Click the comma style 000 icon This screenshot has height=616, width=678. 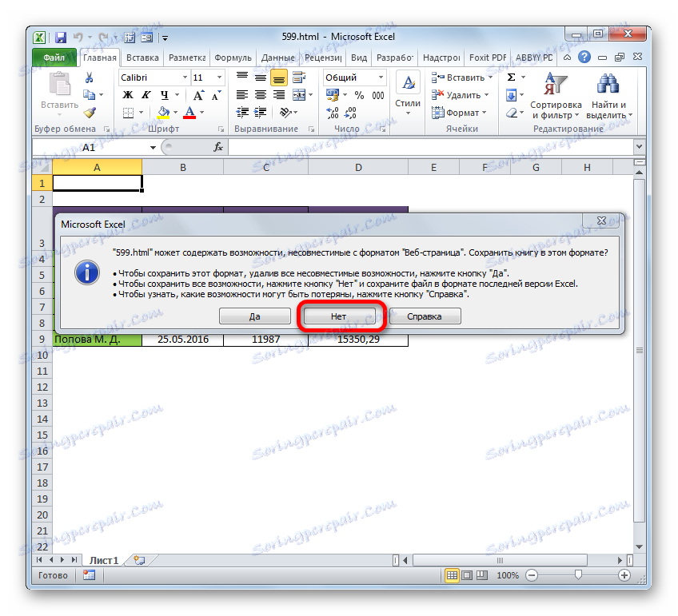(x=378, y=95)
